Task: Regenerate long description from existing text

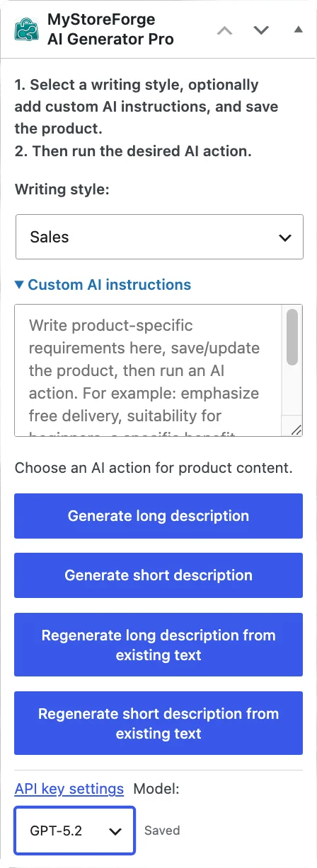Action: (x=158, y=645)
